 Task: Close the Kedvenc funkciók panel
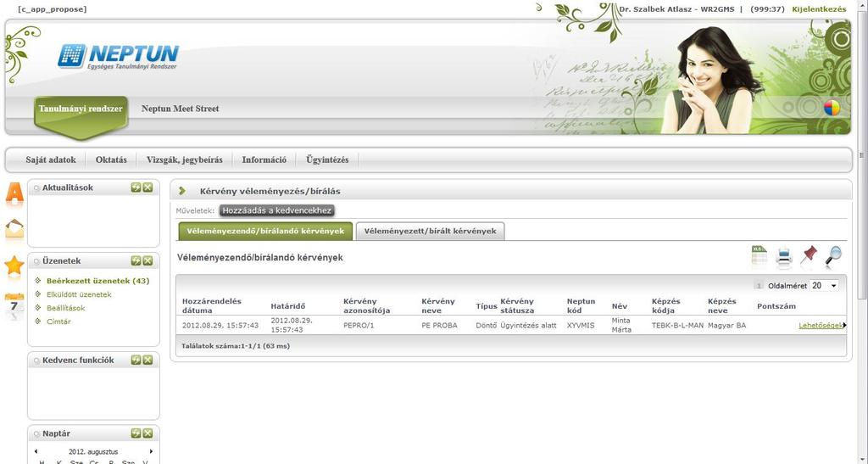(x=147, y=360)
